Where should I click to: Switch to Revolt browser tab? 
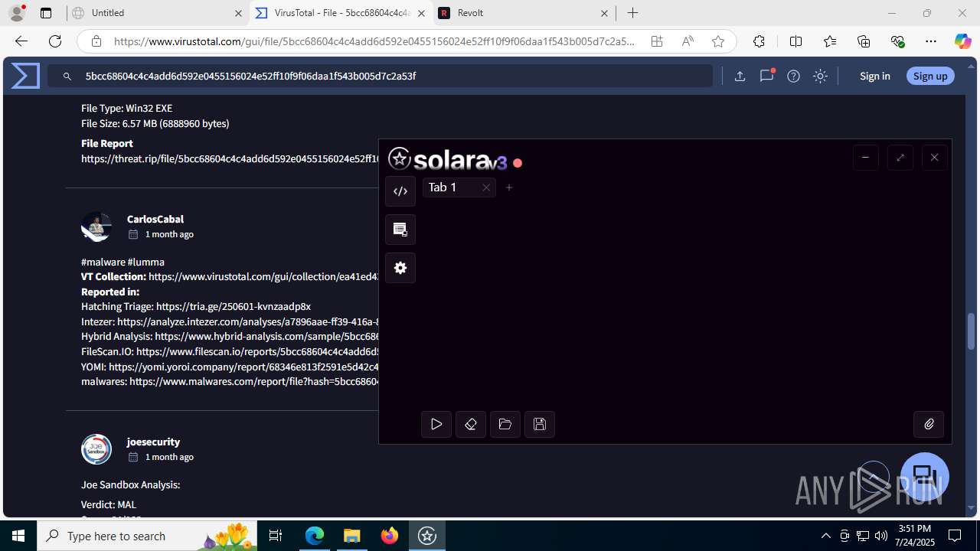524,13
